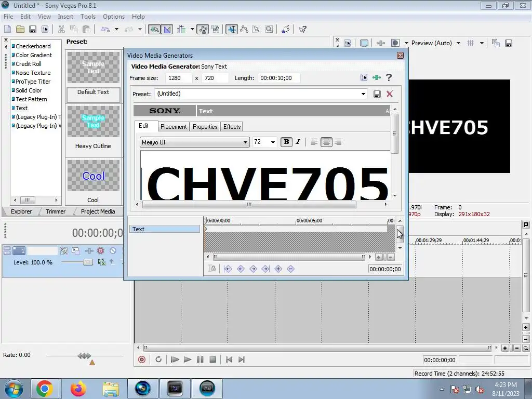Open the Effects tab in text generator
This screenshot has height=399, width=532.
coord(232,127)
